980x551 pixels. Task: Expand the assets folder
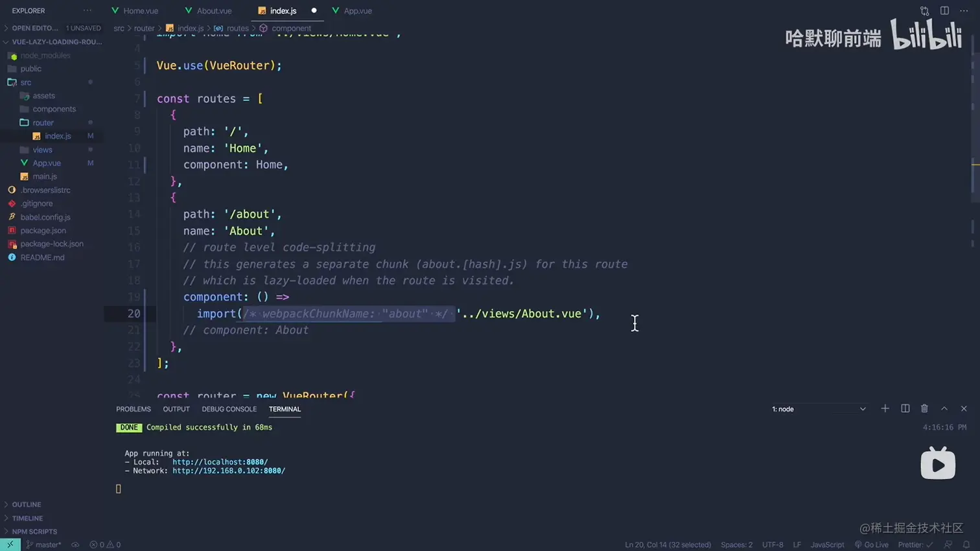[52, 95]
